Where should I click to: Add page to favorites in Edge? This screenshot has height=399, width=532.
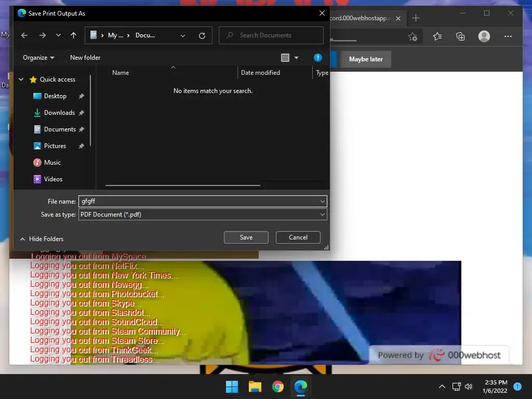click(x=413, y=36)
